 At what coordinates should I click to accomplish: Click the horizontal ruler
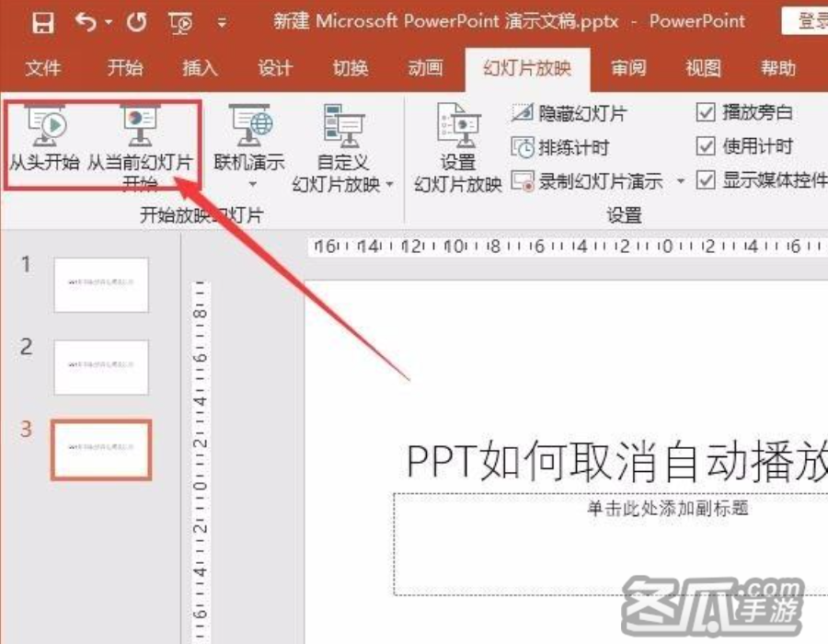(x=568, y=246)
